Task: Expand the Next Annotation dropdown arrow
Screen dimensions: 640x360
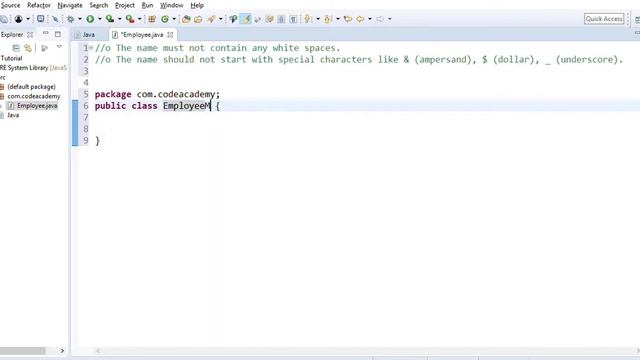Action: point(318,19)
